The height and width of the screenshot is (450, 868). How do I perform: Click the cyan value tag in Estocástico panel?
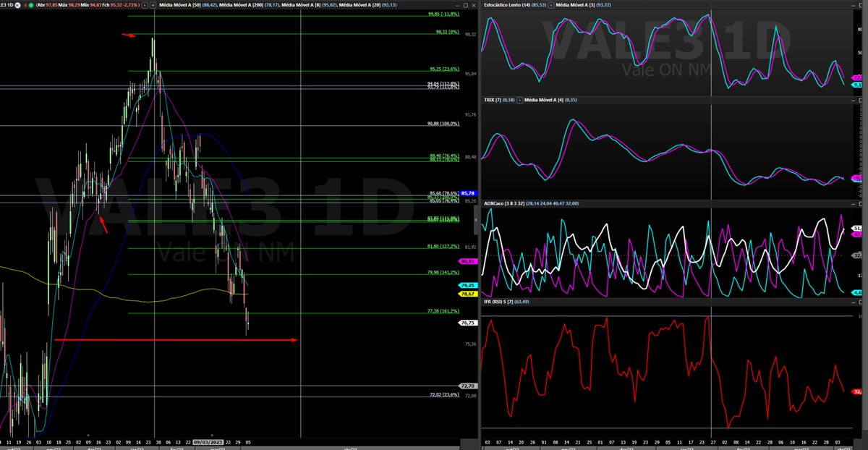[x=856, y=85]
